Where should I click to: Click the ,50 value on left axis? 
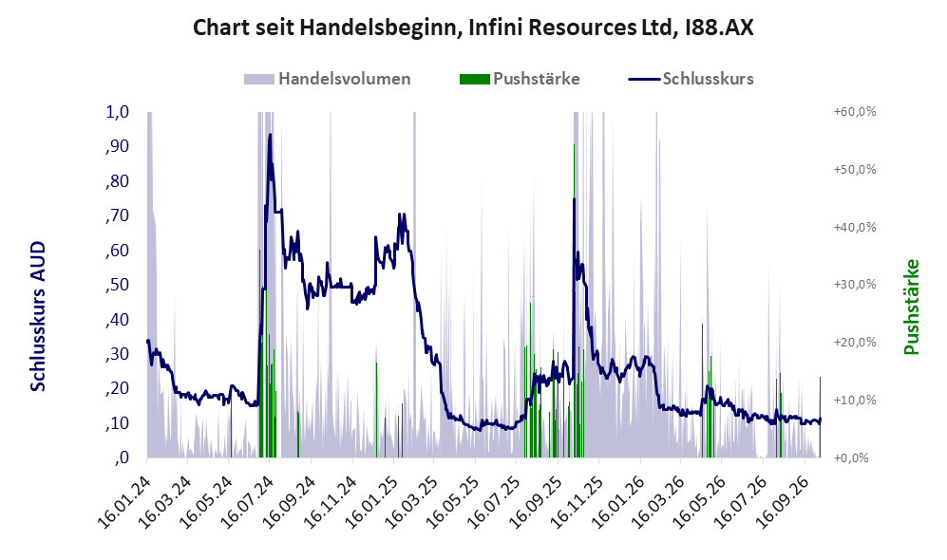tap(117, 285)
